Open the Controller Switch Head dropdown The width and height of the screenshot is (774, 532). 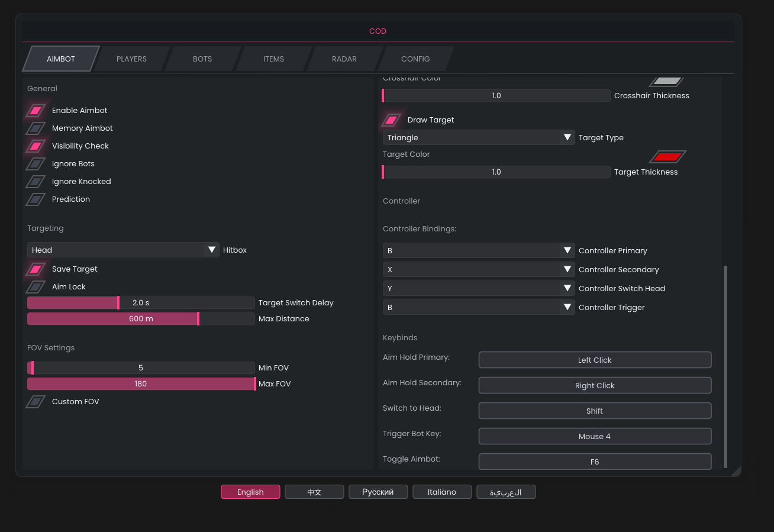478,289
